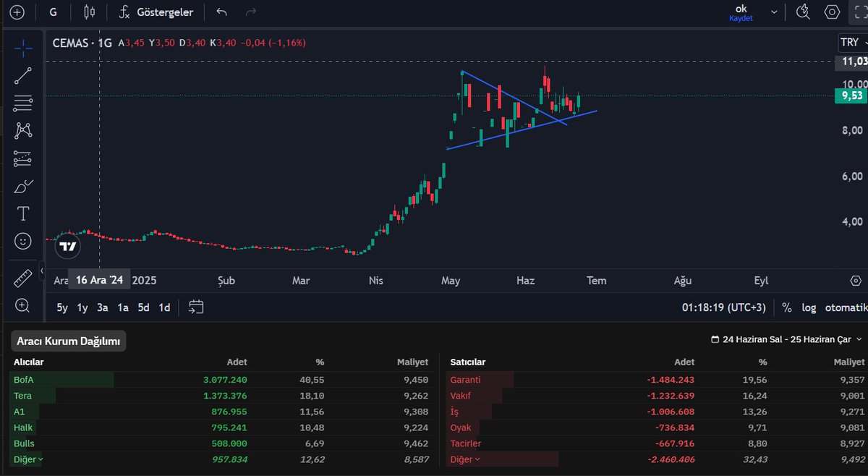
Task: Click Aracı Kurum Dağılımı button
Action: tap(68, 341)
